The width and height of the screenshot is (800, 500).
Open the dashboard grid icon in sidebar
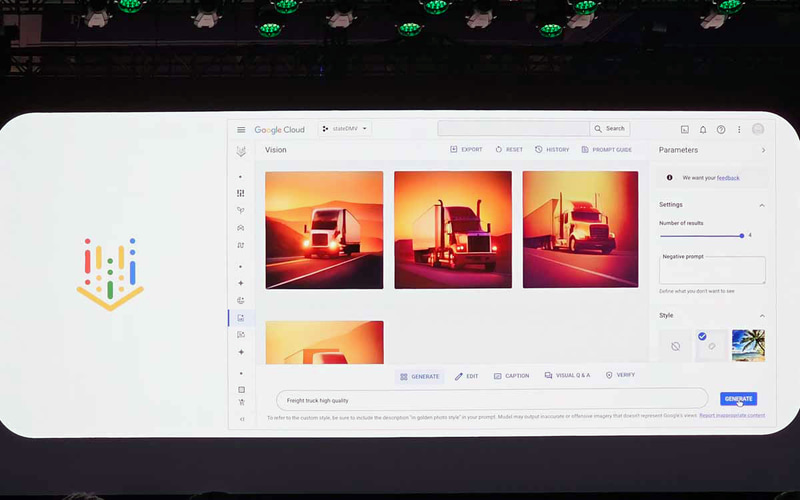point(241,193)
